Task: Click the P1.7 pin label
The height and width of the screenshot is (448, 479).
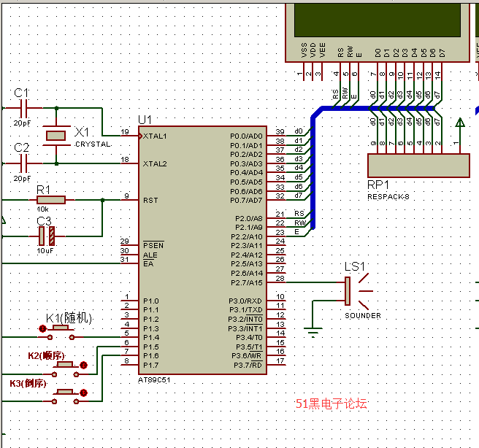Action: click(x=151, y=365)
